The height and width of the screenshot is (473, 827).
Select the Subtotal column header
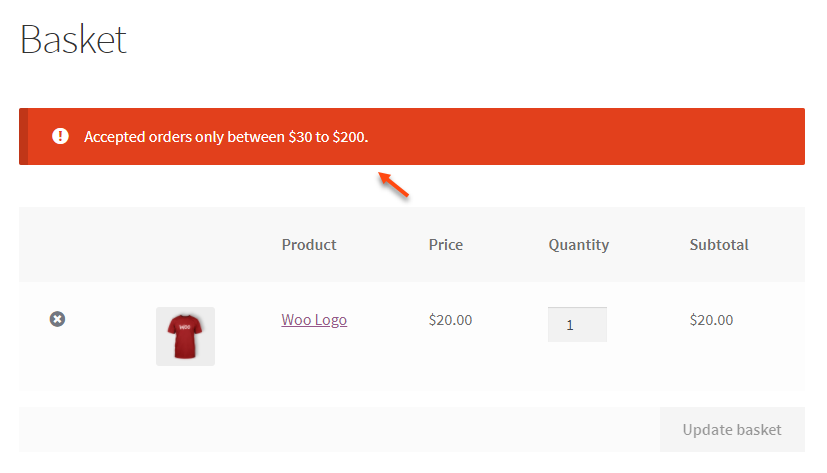click(x=719, y=245)
